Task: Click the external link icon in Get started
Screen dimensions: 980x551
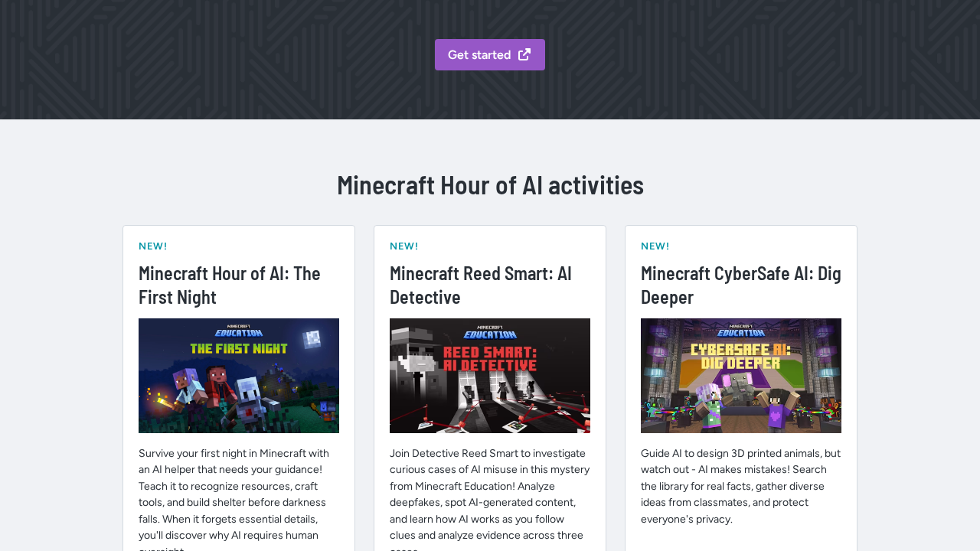Action: [x=524, y=55]
